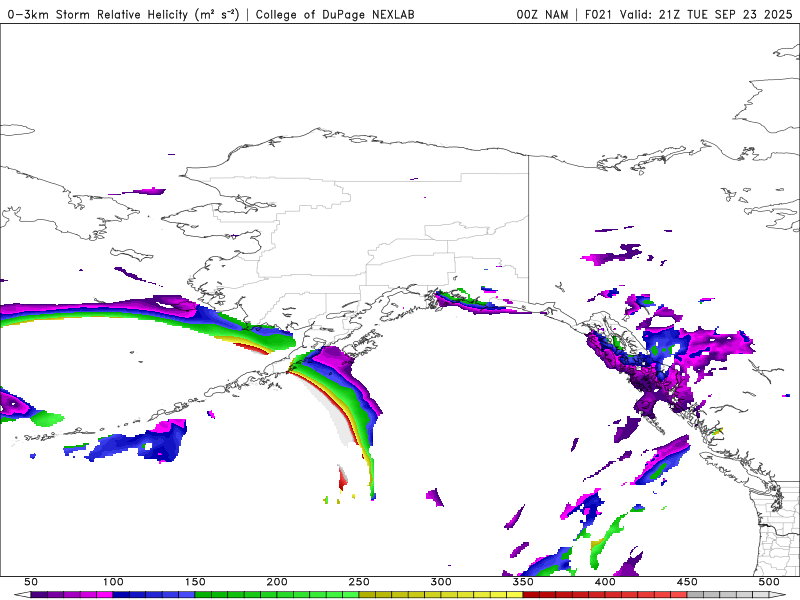The width and height of the screenshot is (800, 600).
Task: Click the 'College of DuPage NEXLAB' label
Action: pyautogui.click(x=335, y=15)
